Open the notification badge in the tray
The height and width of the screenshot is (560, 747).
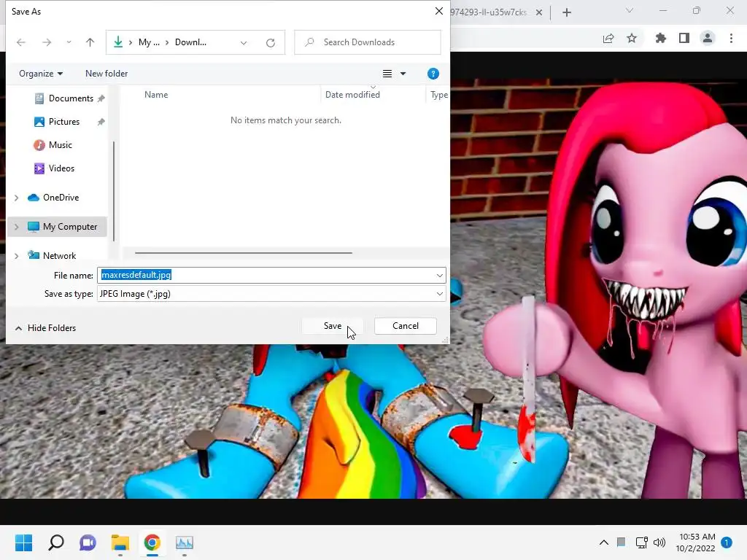coord(727,542)
